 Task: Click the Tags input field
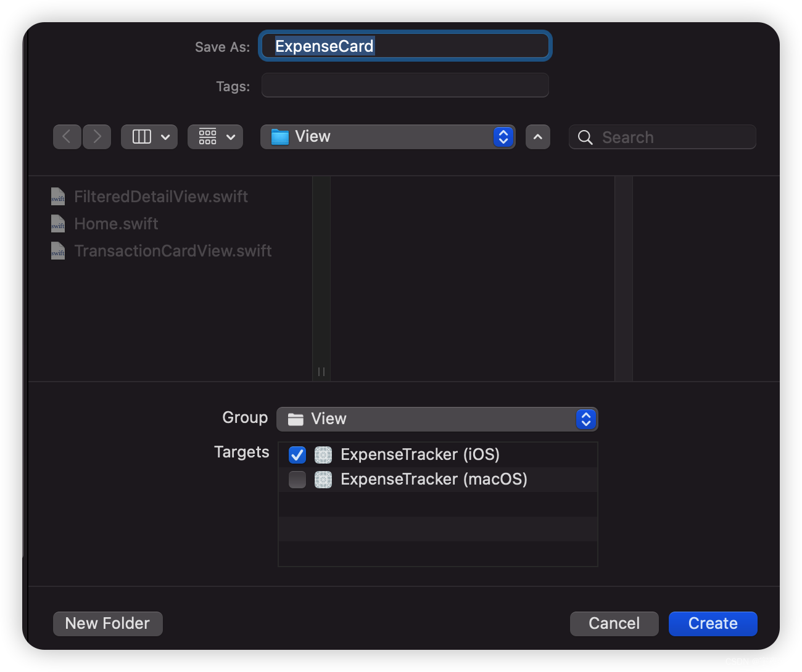coord(405,85)
